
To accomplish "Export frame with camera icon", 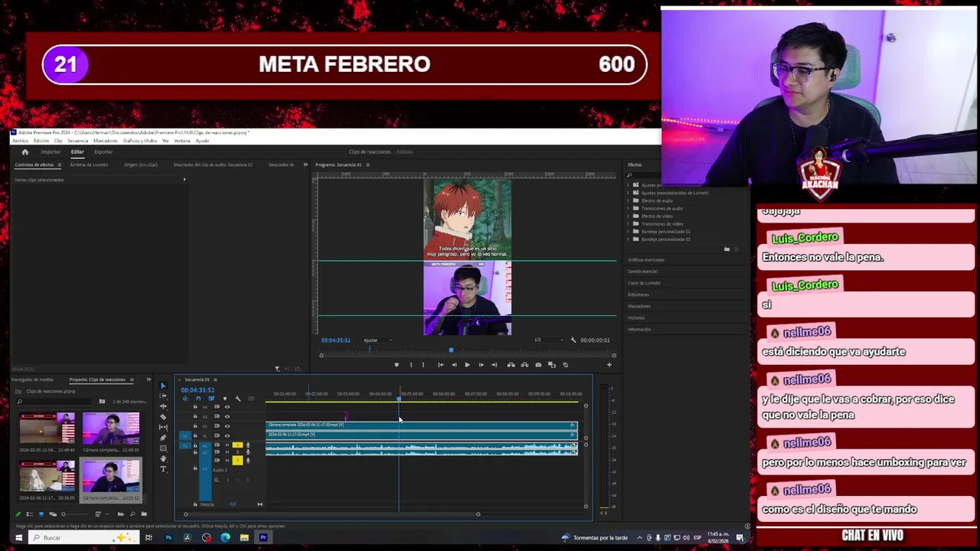I will pyautogui.click(x=538, y=365).
